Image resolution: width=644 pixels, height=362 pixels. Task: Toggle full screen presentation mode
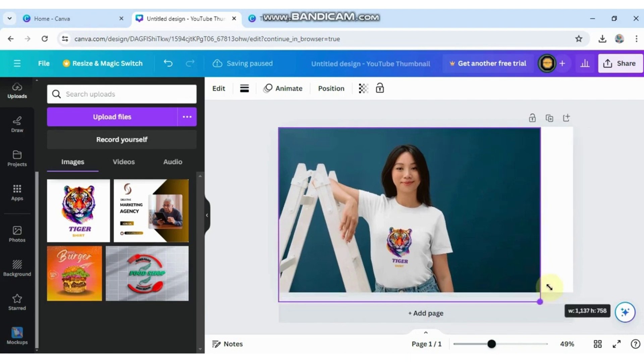point(616,344)
